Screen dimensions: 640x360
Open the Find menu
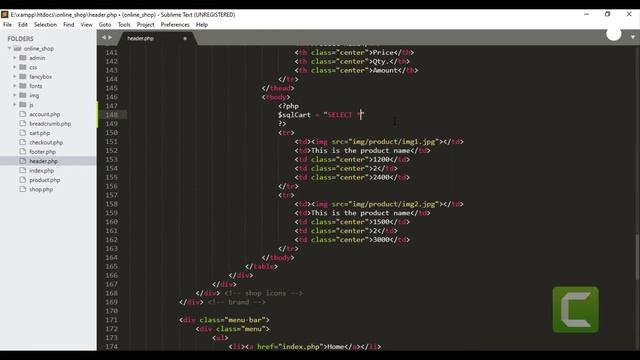tap(69, 24)
